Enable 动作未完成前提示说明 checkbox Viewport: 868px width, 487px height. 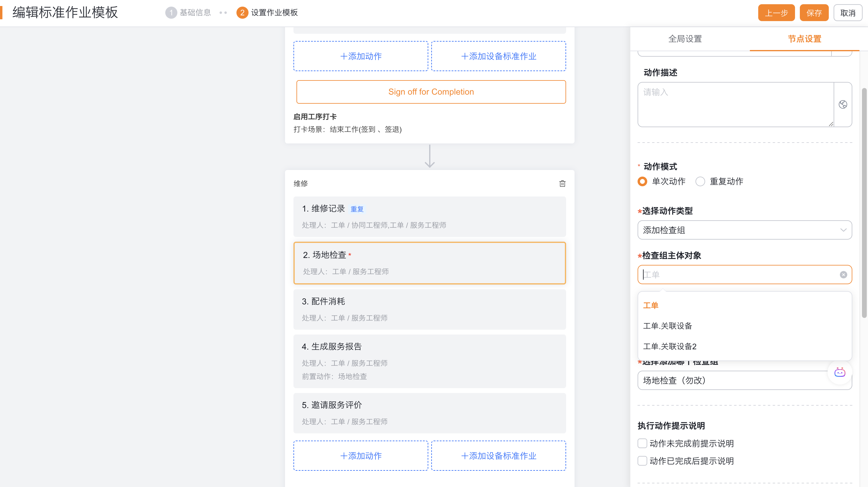click(642, 443)
